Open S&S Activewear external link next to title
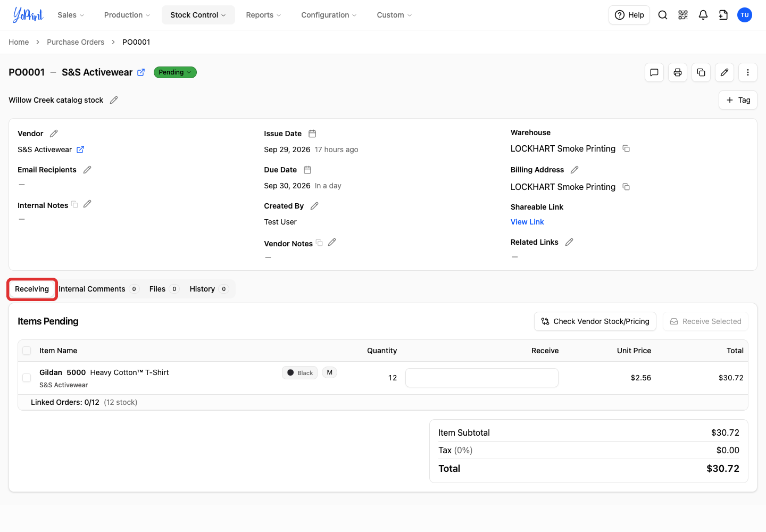The height and width of the screenshot is (532, 766). [x=141, y=72]
